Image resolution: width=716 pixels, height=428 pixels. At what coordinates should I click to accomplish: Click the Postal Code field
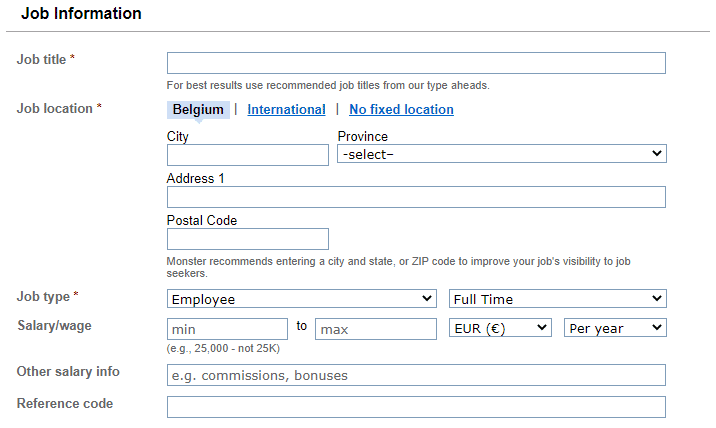pos(247,239)
